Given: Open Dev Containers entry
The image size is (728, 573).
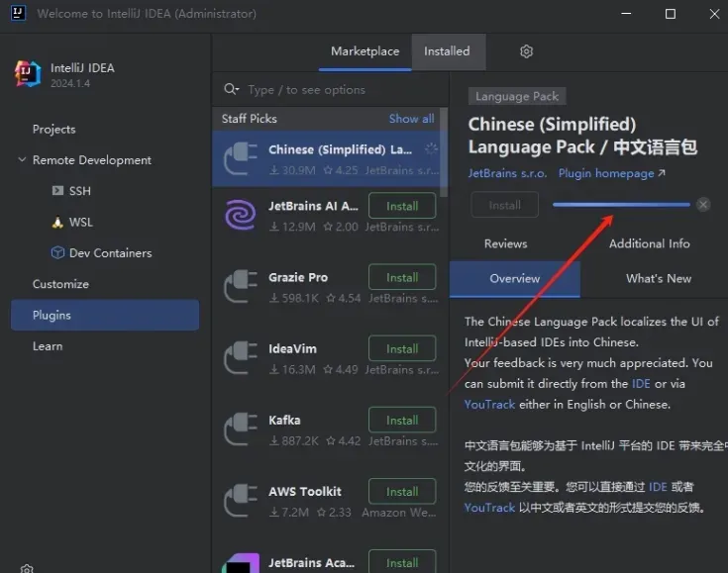Looking at the screenshot, I should point(111,253).
